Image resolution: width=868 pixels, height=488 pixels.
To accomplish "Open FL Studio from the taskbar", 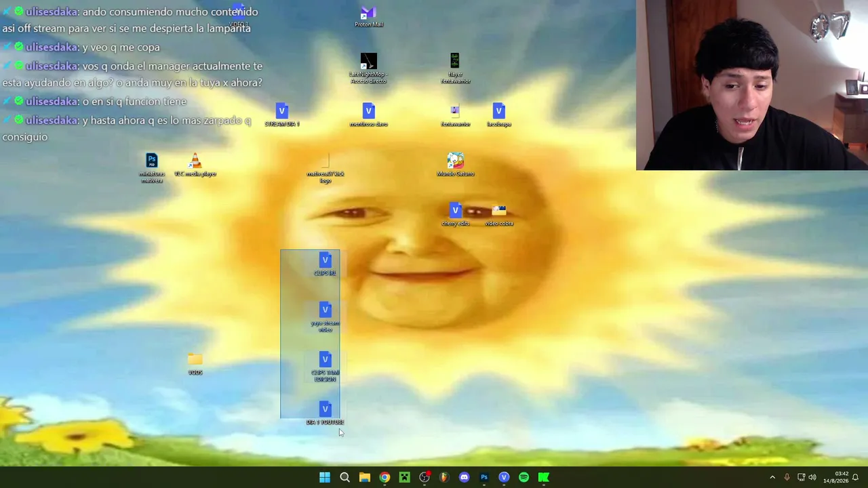I will [444, 477].
